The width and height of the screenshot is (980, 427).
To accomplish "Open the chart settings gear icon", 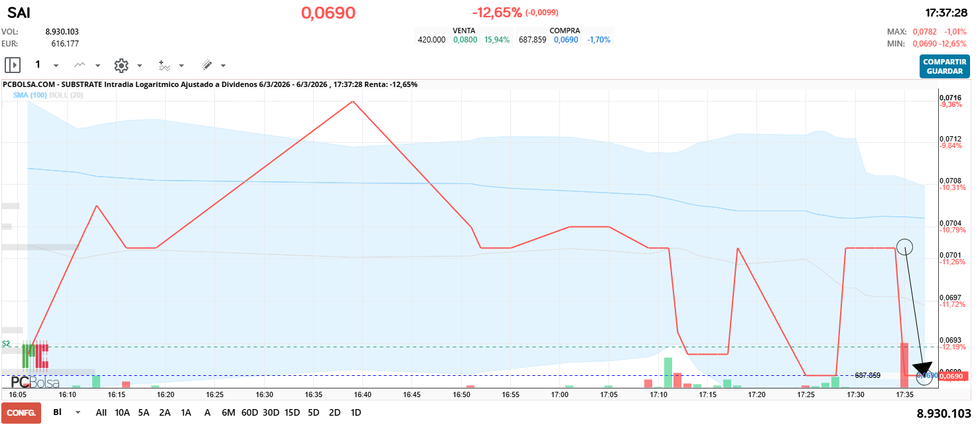I will 121,65.
